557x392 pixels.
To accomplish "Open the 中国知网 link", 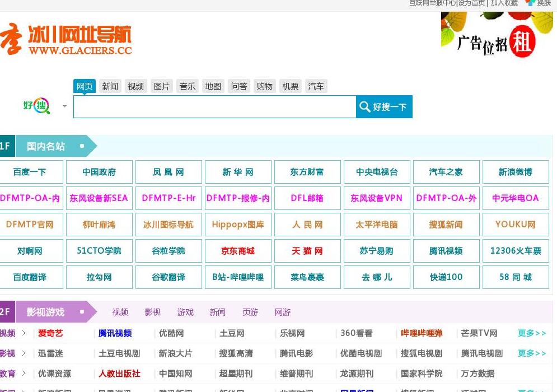I will pos(175,374).
